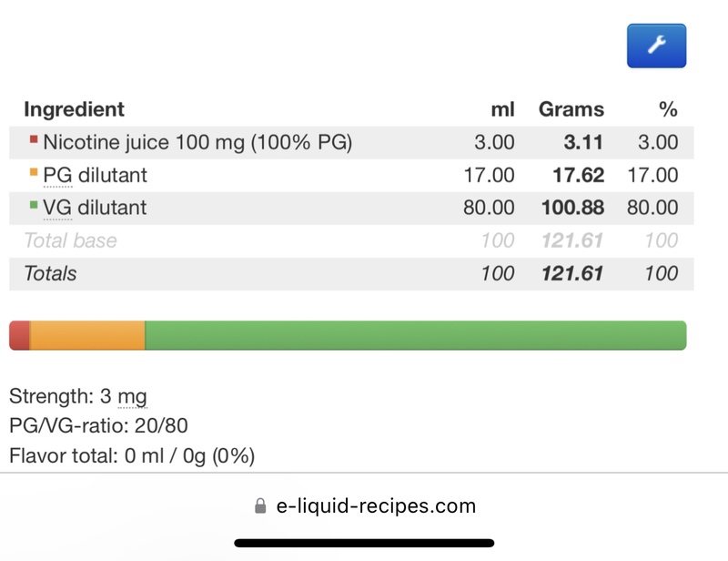Click the Grams column header
Screen dimensions: 728x561
(571, 109)
